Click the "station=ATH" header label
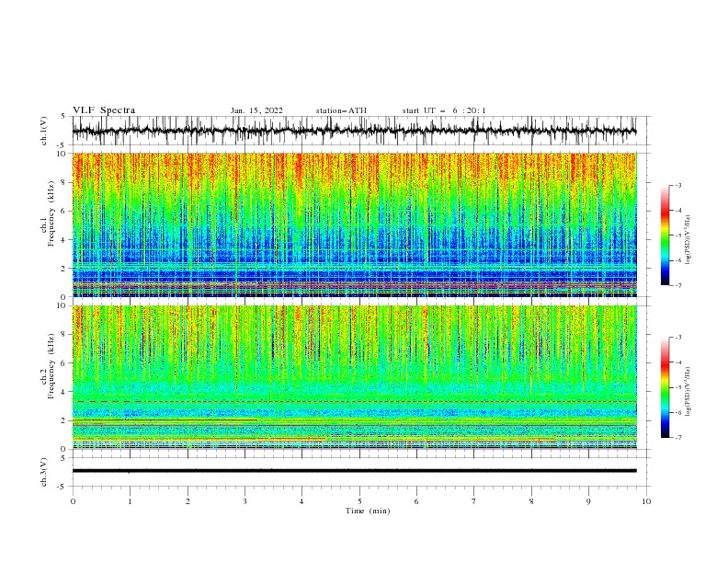 [x=341, y=110]
